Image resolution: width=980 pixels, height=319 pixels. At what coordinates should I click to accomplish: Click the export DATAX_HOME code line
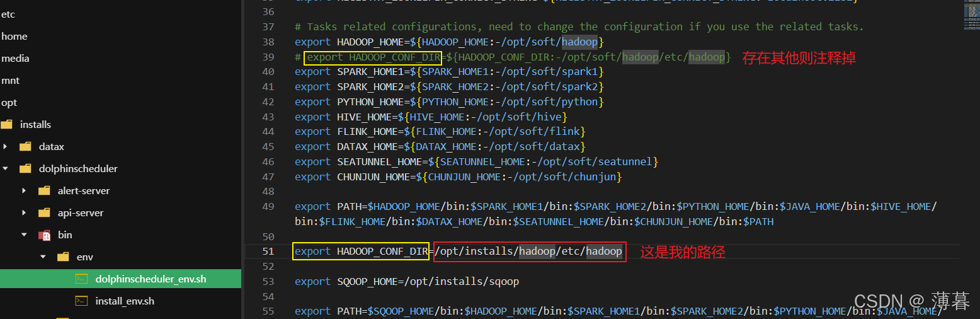440,146
